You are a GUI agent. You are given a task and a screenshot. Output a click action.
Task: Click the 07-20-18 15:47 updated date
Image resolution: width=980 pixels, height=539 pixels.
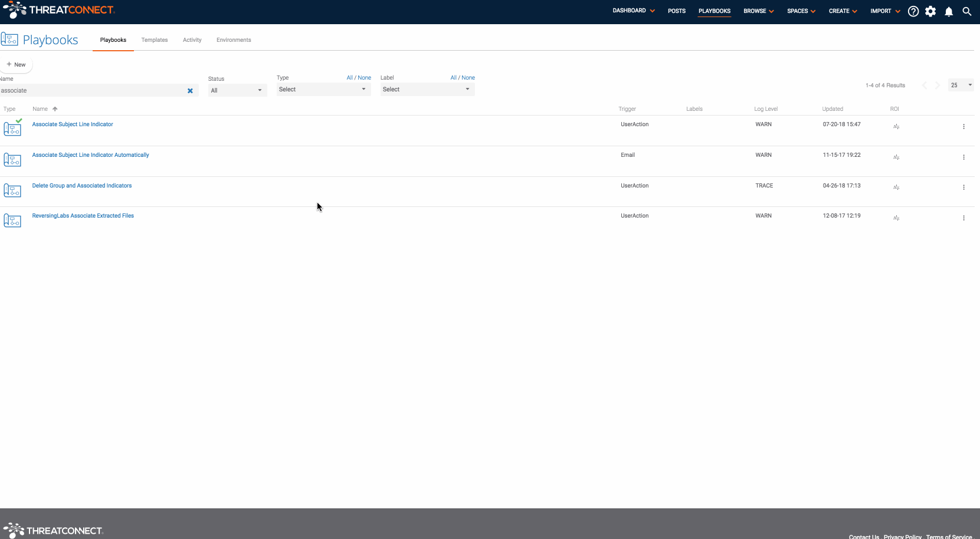pyautogui.click(x=842, y=124)
